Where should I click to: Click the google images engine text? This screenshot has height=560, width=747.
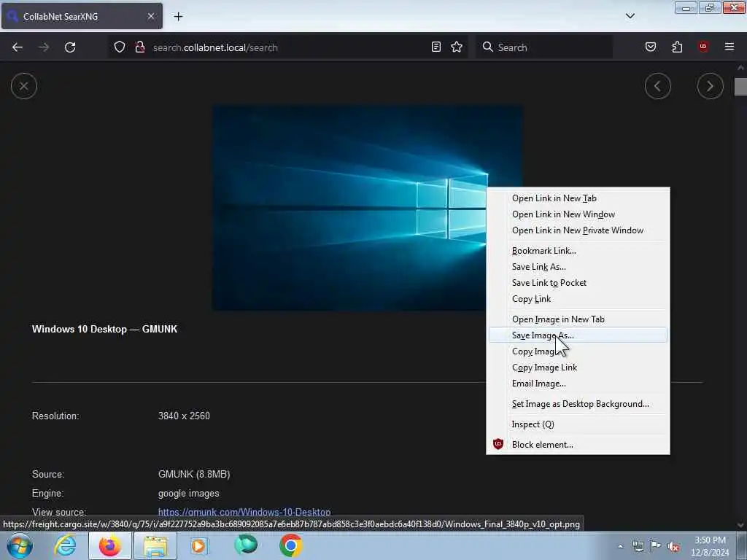click(189, 494)
